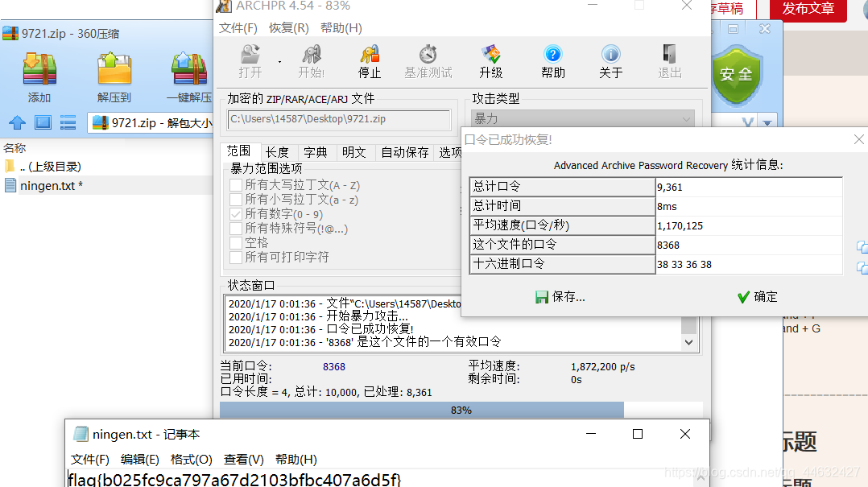Viewport: 868px width, 487px height.
Task: Click the flag text in Notepad
Action: 235,479
